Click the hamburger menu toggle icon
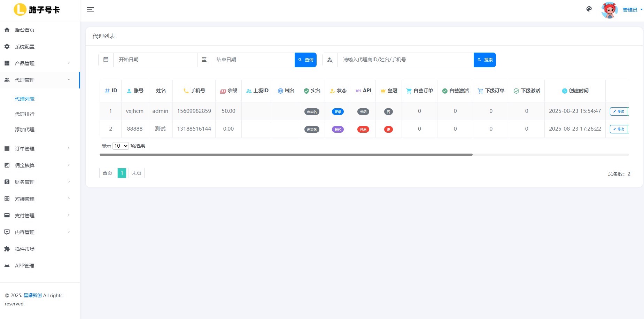Screen dimensions: 644x319 (x=91, y=10)
